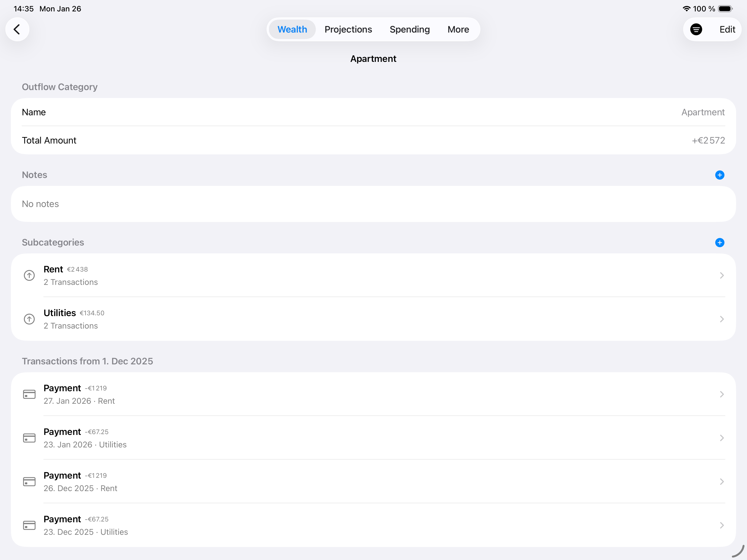This screenshot has width=747, height=560.
Task: Tap the back arrow button
Action: pyautogui.click(x=17, y=29)
